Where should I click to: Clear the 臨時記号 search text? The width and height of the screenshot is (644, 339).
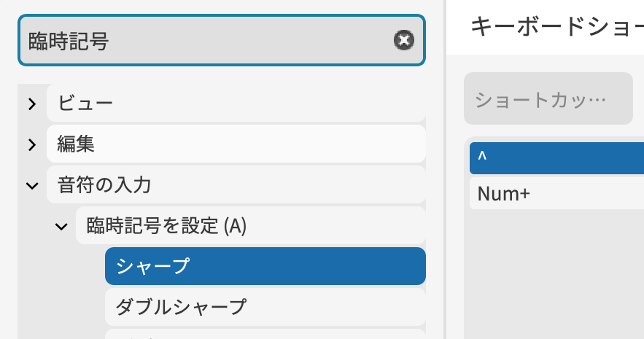(x=403, y=40)
